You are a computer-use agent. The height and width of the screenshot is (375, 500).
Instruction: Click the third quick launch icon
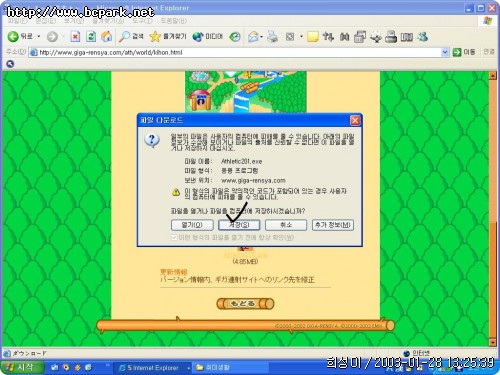[77, 368]
